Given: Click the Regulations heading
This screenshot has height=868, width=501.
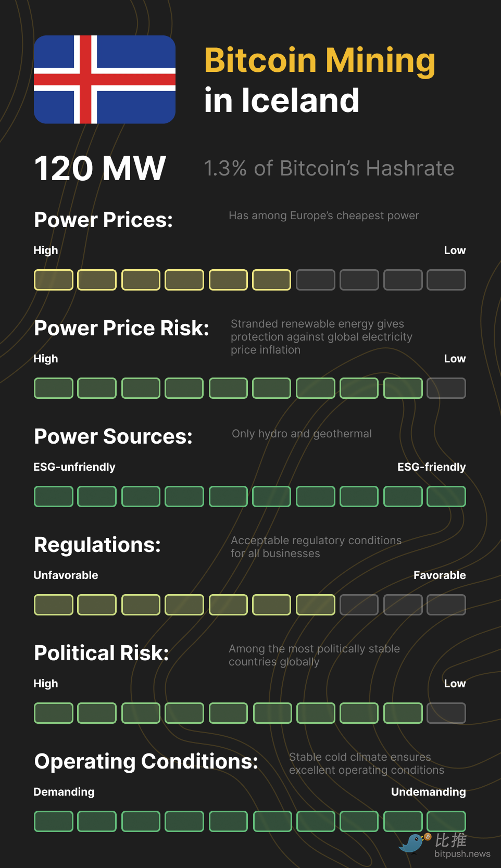Looking at the screenshot, I should tap(97, 545).
